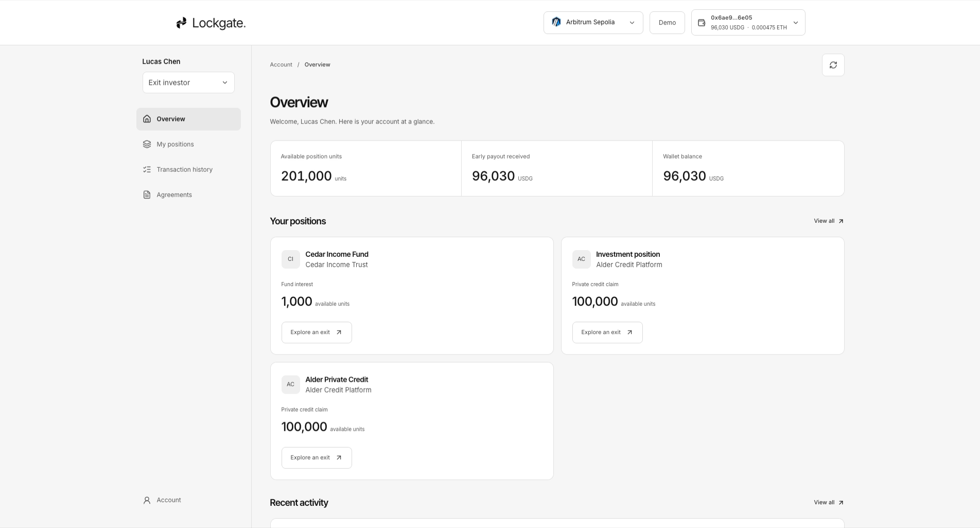Click the Agreements document icon
980x528 pixels.
pyautogui.click(x=147, y=195)
